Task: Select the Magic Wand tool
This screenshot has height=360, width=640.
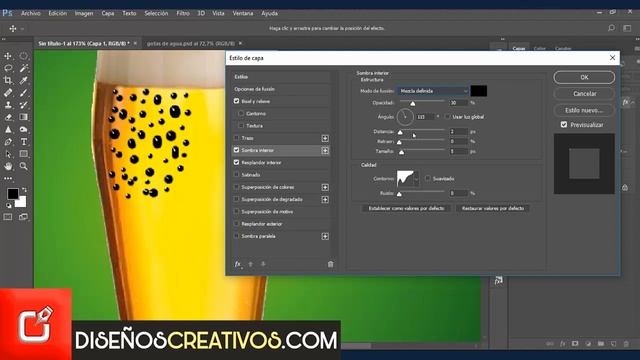Action: [24, 68]
